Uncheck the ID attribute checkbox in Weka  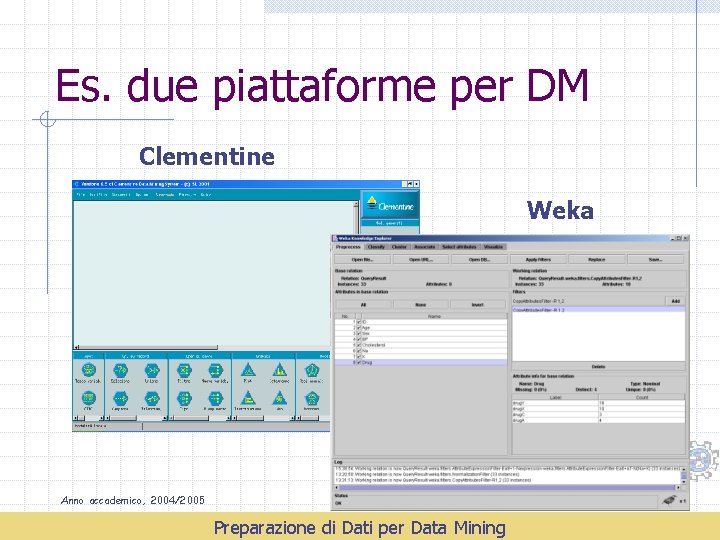click(x=359, y=322)
